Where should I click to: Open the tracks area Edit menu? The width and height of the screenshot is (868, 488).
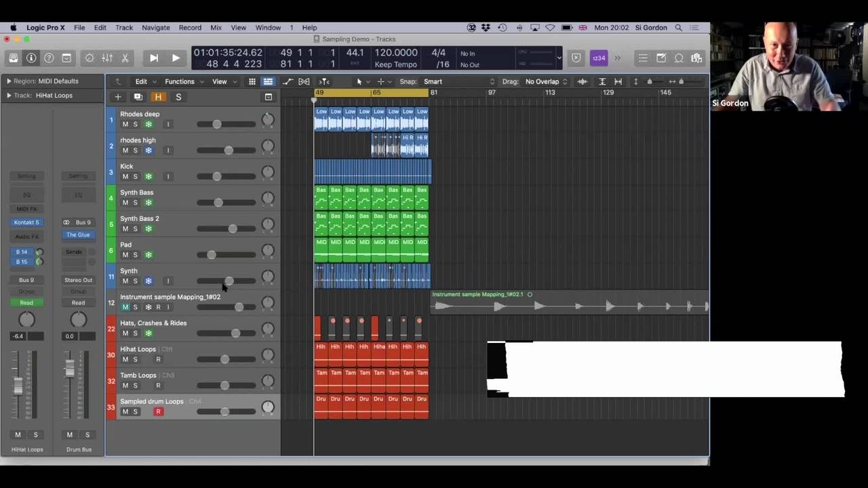[x=145, y=81]
